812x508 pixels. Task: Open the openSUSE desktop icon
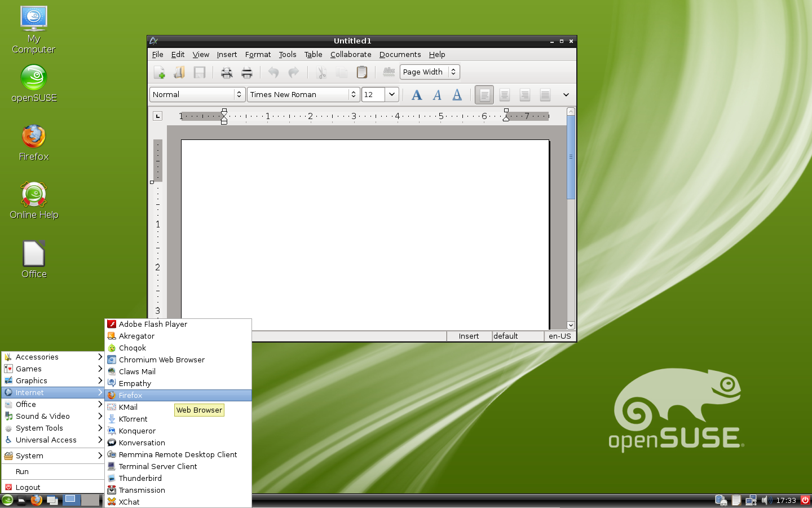34,84
